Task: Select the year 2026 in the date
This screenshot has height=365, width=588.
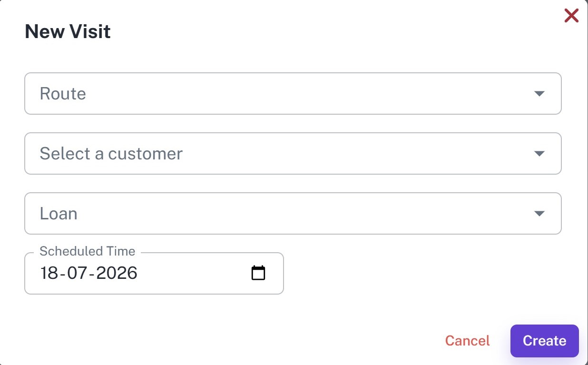Action: [117, 273]
